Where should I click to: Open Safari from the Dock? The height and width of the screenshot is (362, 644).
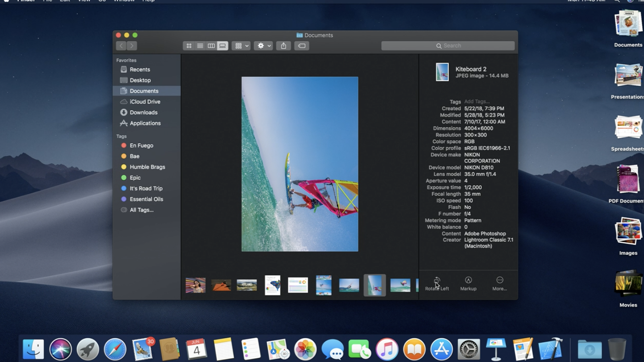pos(115,349)
